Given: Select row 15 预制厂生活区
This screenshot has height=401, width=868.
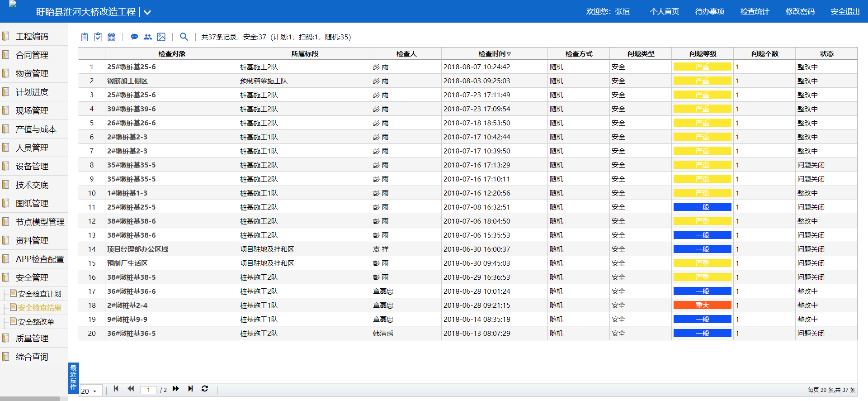Looking at the screenshot, I should [x=467, y=263].
